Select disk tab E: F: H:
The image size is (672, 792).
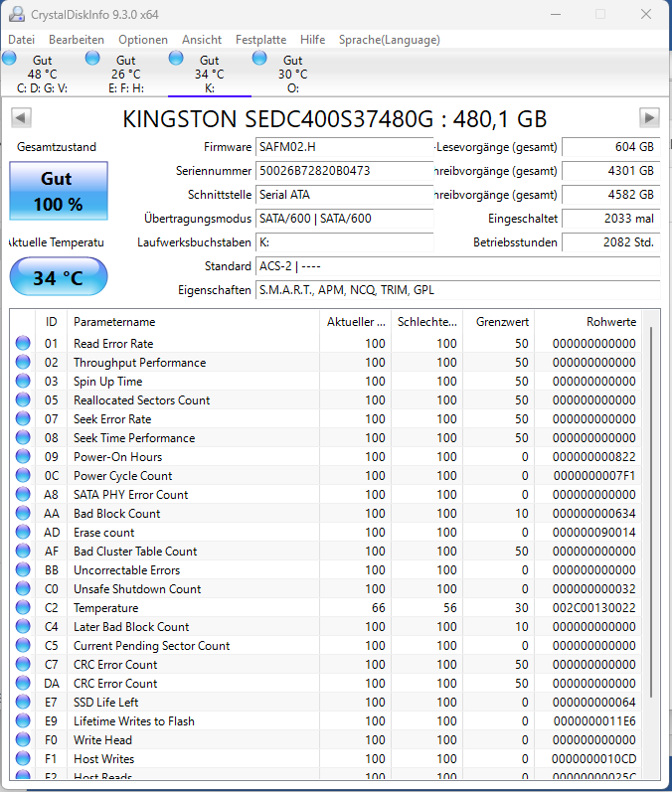[126, 74]
